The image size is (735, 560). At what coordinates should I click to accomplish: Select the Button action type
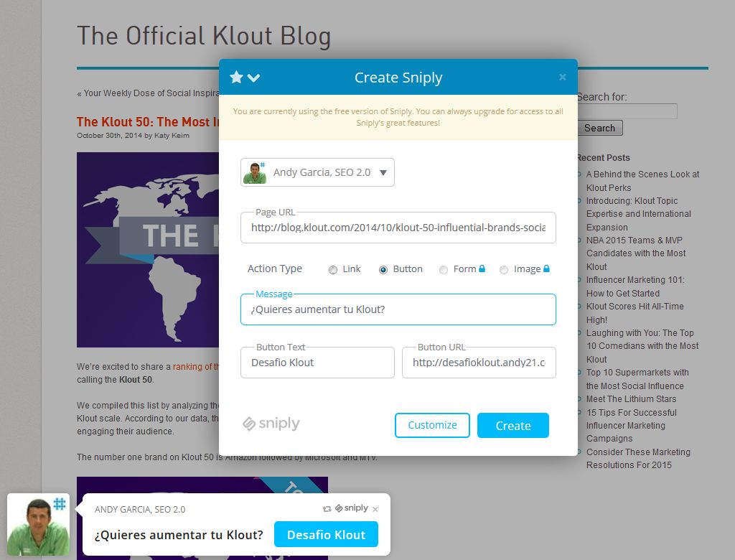(383, 270)
